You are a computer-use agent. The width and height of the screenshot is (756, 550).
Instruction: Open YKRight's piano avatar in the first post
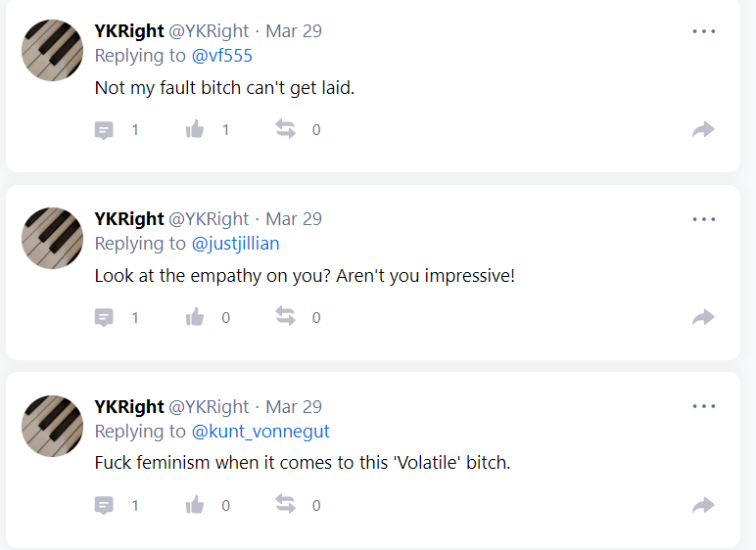click(x=52, y=50)
